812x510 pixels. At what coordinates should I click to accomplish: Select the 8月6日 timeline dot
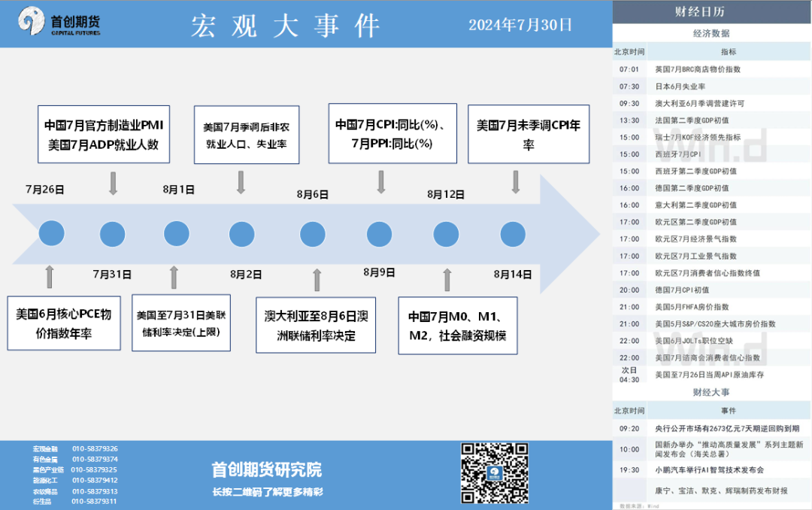[x=313, y=234]
